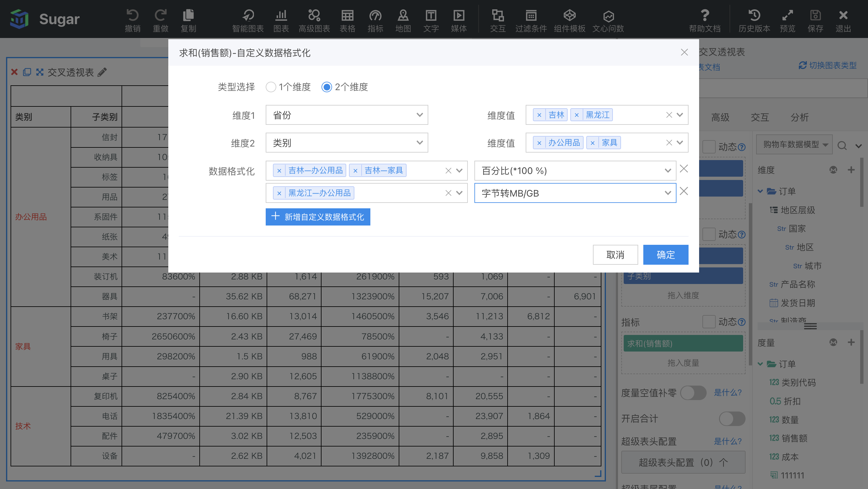Add a new measure with plus icon
Screen dimensions: 868x489
851,342
